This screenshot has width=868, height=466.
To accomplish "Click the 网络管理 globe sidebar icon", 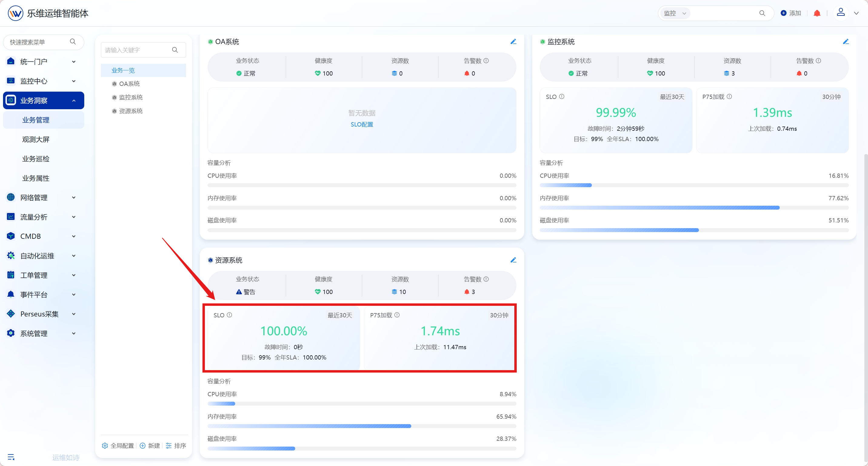I will [11, 197].
